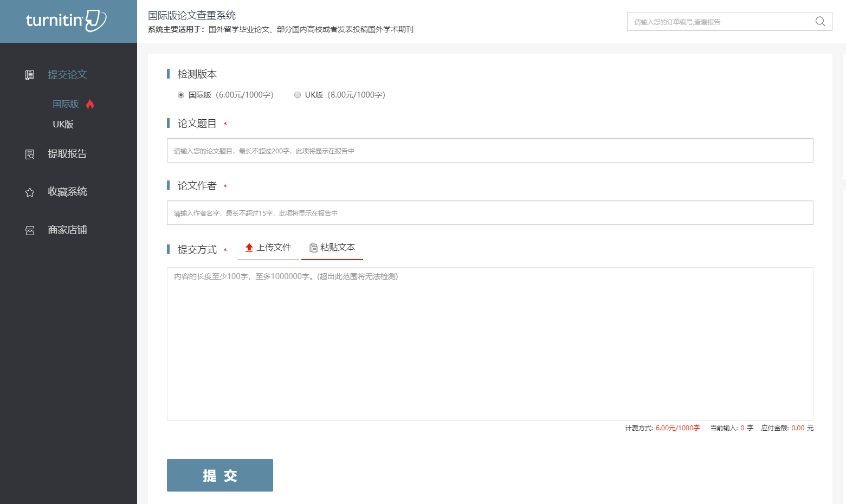
Task: Click the 提交 submit button
Action: 220,475
